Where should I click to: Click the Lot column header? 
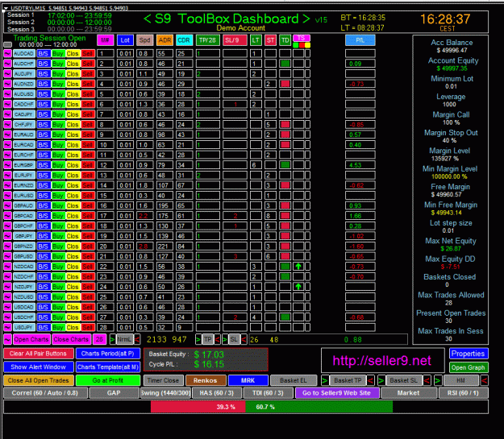(125, 40)
